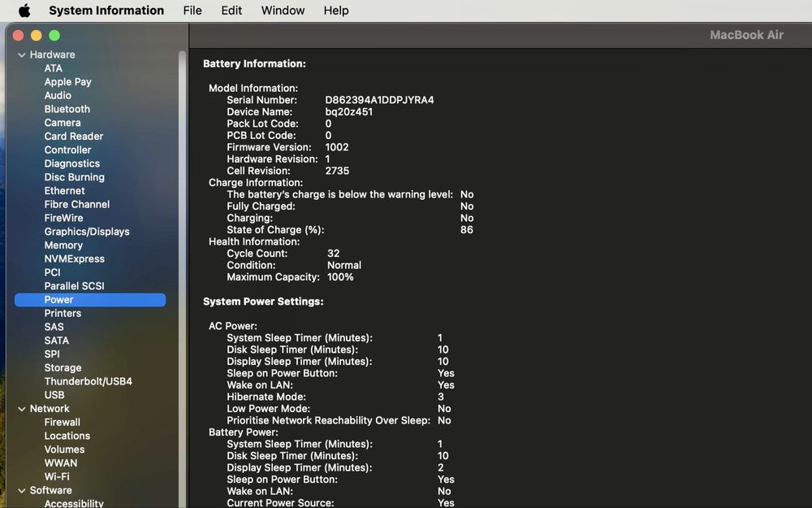
Task: Collapse the Software section
Action: point(22,491)
